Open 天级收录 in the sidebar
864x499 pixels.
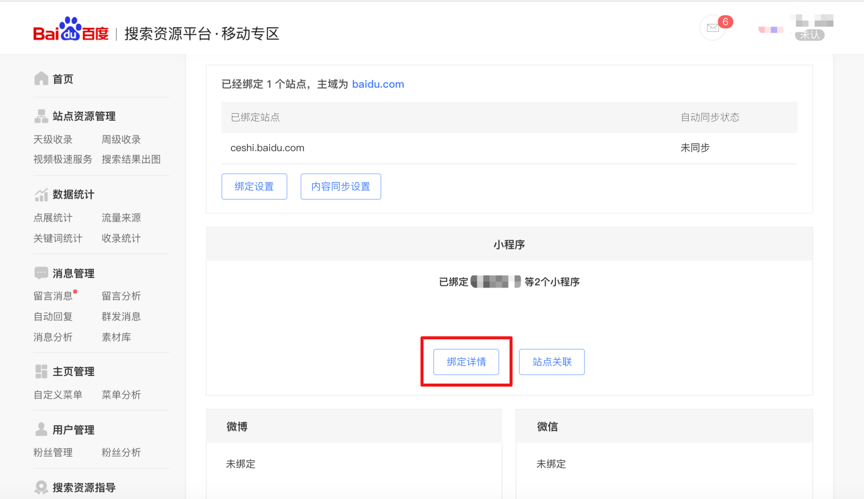[53, 140]
